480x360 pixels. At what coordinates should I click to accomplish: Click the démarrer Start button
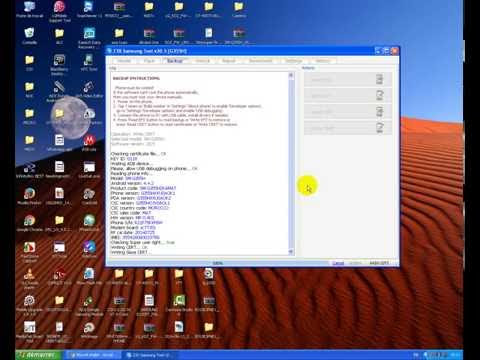(39, 355)
